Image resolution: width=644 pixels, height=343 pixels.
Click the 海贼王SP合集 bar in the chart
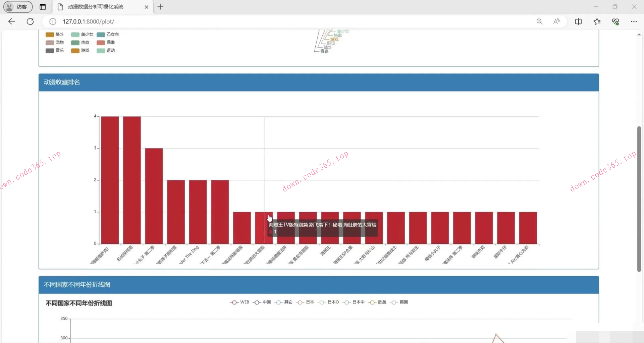pyautogui.click(x=352, y=228)
